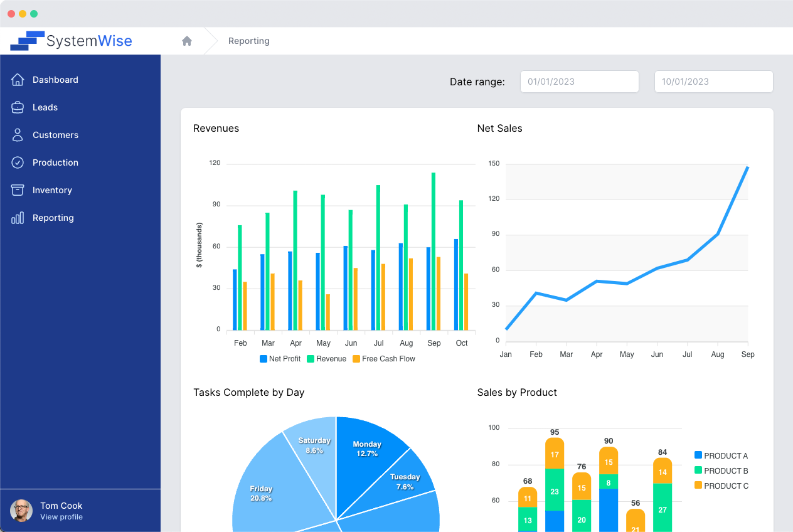Click the green Sep Revenue bar
Image resolution: width=793 pixels, height=532 pixels.
click(434, 252)
